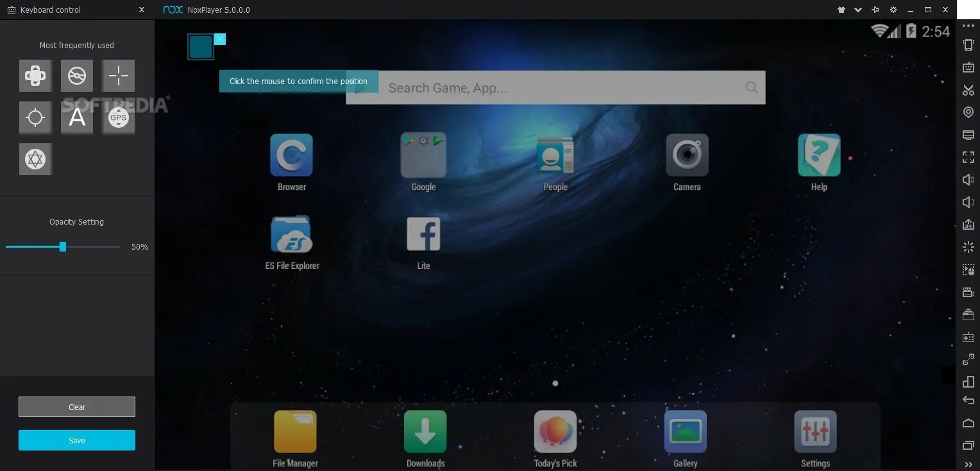
Task: Close the Keyboard control panel
Action: 142,10
